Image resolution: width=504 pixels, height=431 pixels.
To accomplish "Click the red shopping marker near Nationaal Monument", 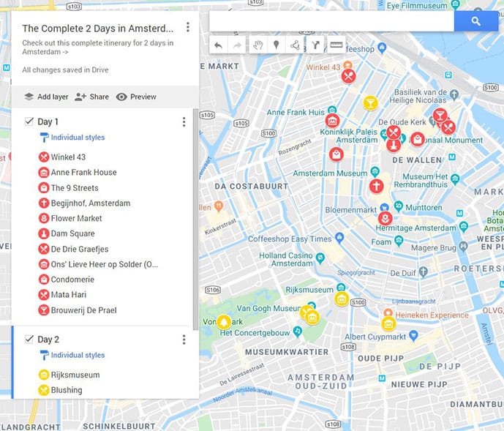I will [x=418, y=139].
